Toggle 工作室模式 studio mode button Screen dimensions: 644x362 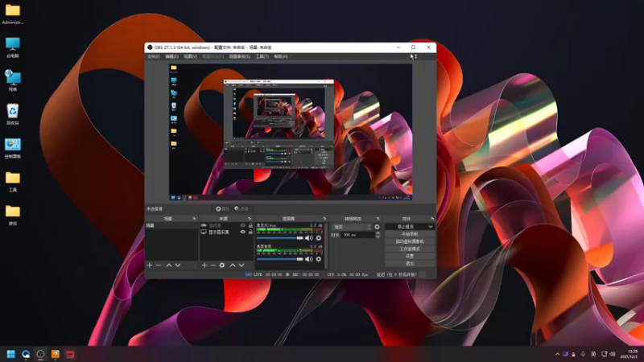pos(410,249)
